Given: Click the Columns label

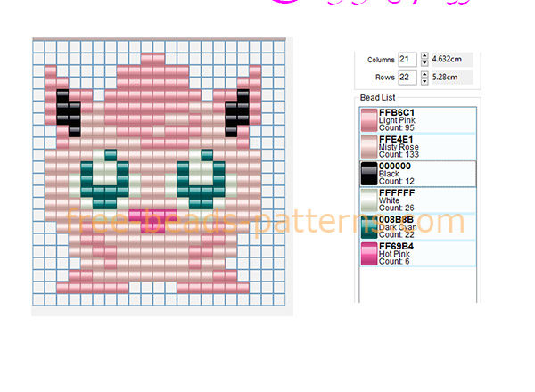Looking at the screenshot, I should point(381,60).
